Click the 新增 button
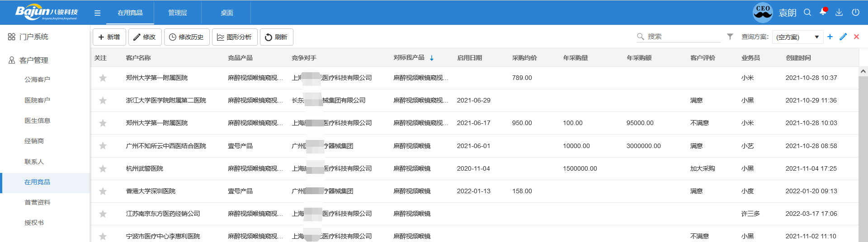 point(109,37)
